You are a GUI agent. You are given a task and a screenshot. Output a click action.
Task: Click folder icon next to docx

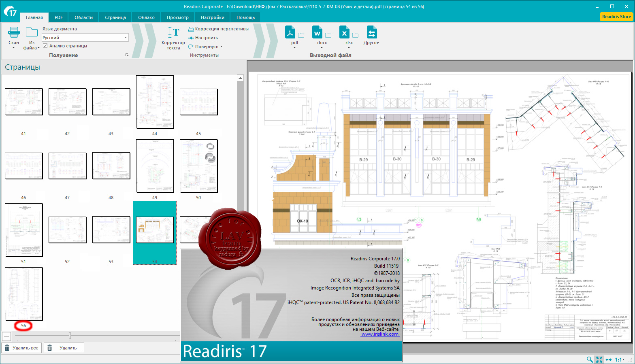(x=328, y=35)
